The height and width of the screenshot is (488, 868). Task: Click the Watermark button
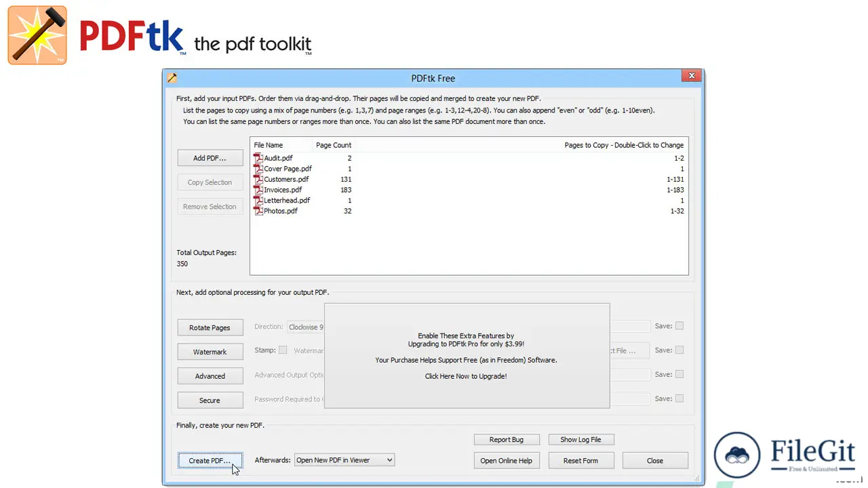210,352
